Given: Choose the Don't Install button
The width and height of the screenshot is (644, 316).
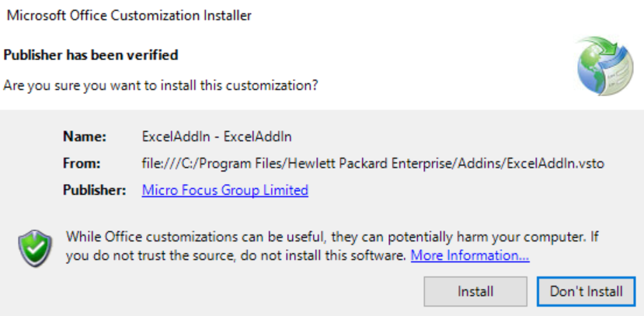Looking at the screenshot, I should (x=586, y=291).
